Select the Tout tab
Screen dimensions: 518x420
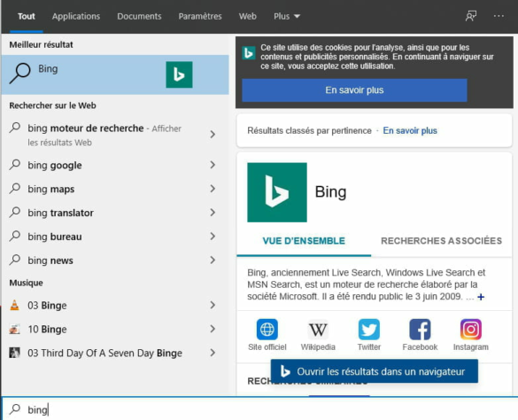click(x=27, y=16)
